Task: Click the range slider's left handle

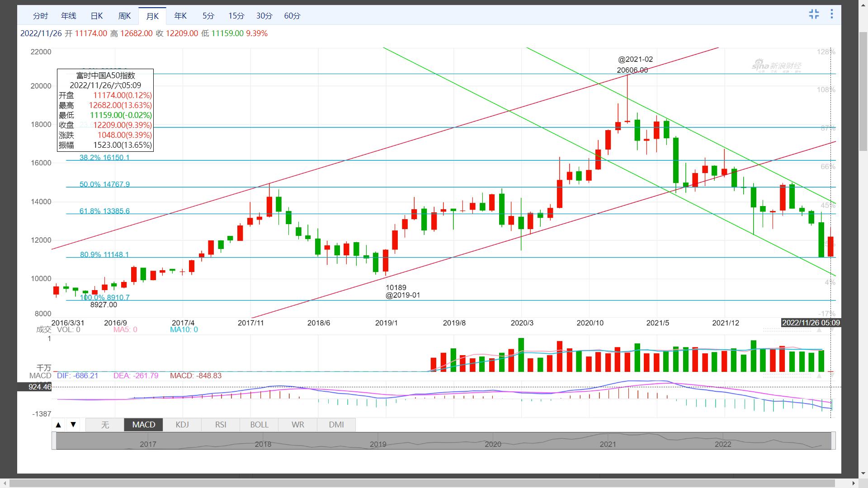Action: (54, 441)
